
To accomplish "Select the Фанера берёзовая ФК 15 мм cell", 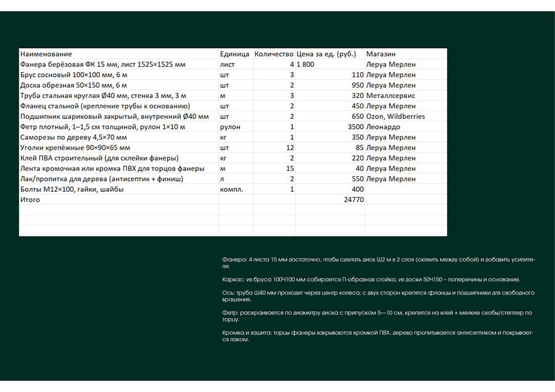I will coord(118,64).
